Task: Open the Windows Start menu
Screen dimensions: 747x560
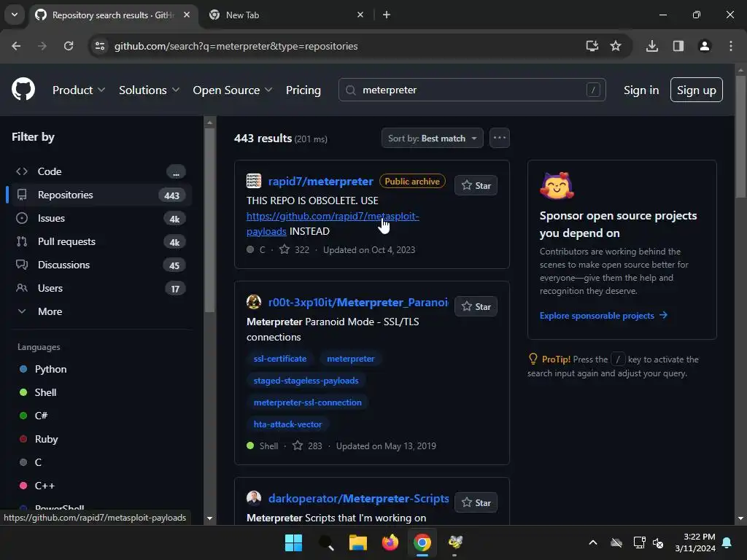Action: pyautogui.click(x=293, y=542)
